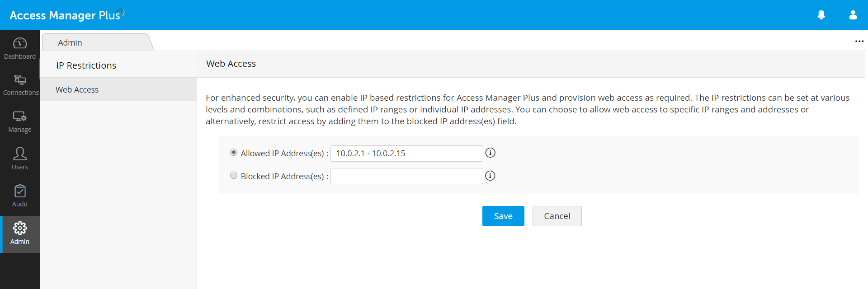Show info for Blocked IP Address(es)
Image resolution: width=868 pixels, height=289 pixels.
(491, 176)
